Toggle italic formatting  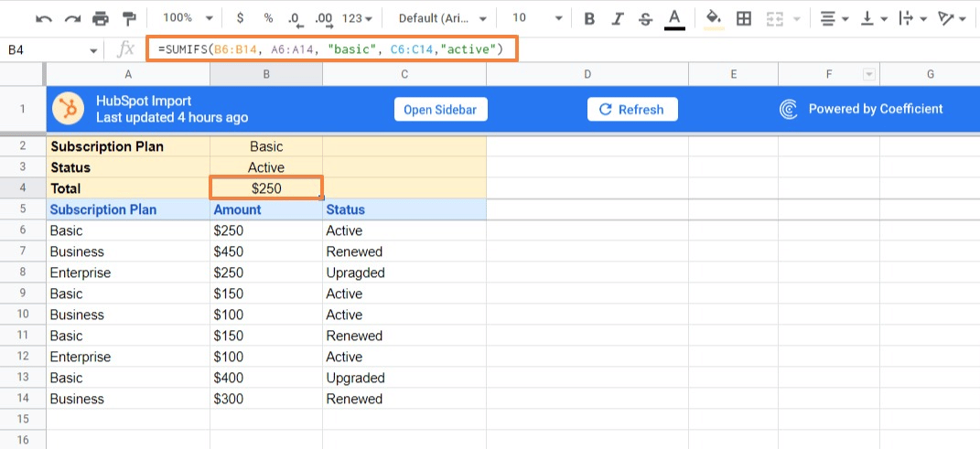(x=618, y=18)
